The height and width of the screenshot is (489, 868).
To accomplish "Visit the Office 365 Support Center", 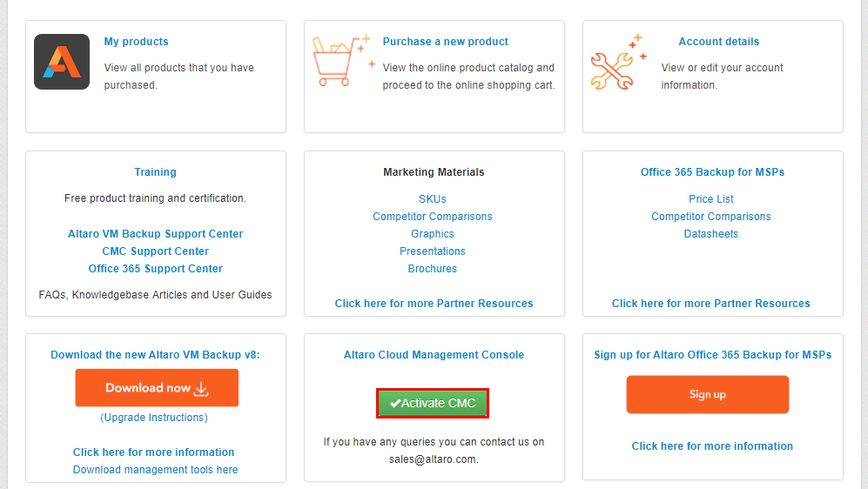I will 156,269.
